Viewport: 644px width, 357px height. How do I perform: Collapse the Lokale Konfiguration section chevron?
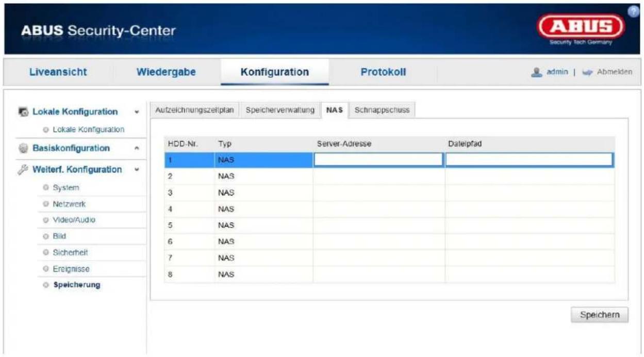click(x=137, y=112)
